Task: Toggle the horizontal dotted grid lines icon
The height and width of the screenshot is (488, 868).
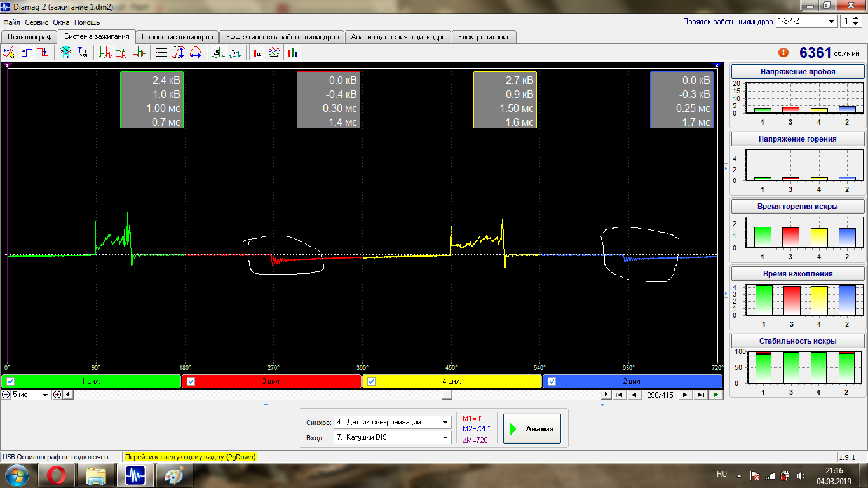Action: (x=161, y=53)
